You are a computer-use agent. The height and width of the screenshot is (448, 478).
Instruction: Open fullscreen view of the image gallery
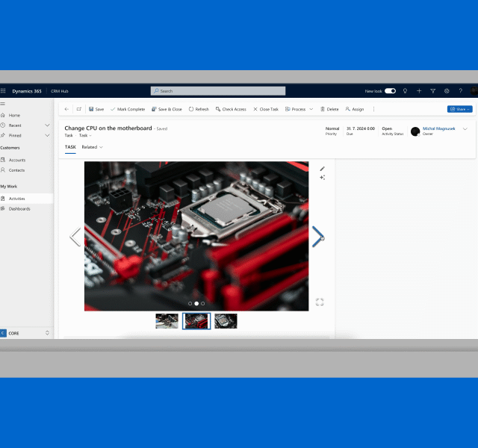click(320, 302)
